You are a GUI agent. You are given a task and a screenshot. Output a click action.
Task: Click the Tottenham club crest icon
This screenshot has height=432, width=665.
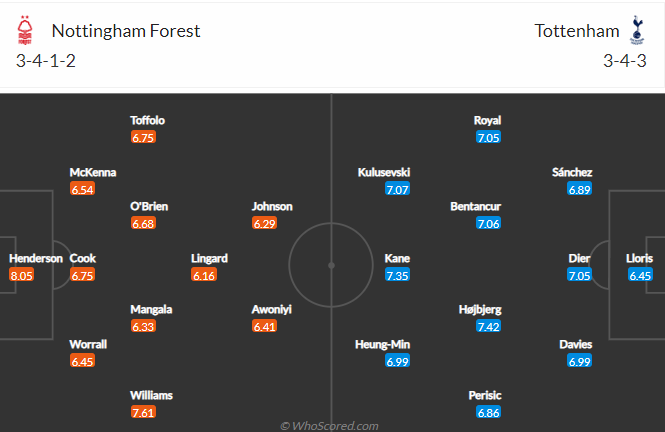[x=637, y=31]
